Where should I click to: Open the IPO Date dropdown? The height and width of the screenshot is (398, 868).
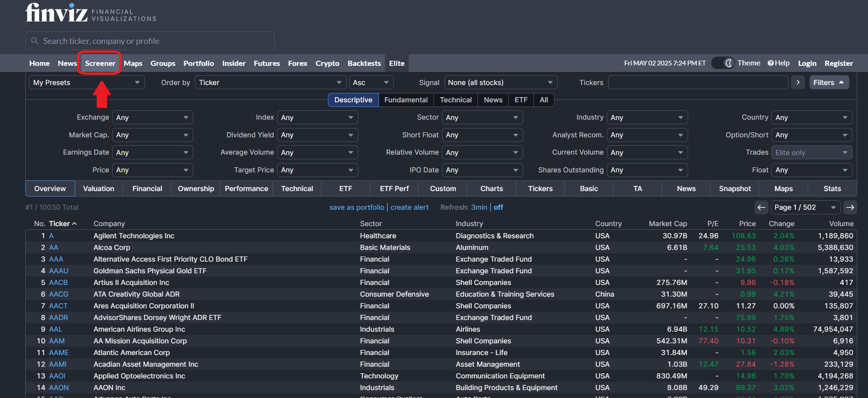[x=482, y=170]
